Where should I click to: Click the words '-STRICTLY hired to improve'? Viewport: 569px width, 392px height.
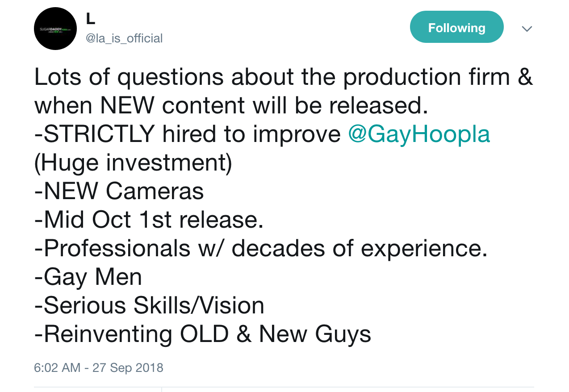pos(188,134)
